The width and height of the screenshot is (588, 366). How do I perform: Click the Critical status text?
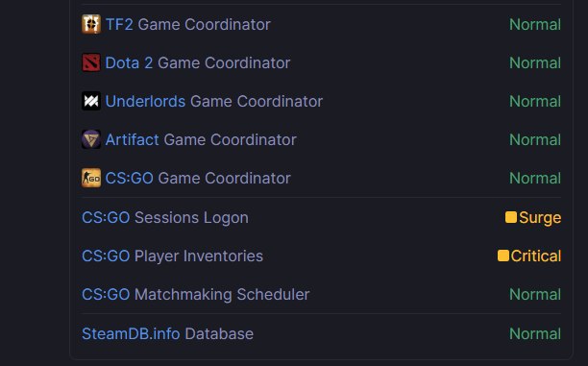(536, 256)
